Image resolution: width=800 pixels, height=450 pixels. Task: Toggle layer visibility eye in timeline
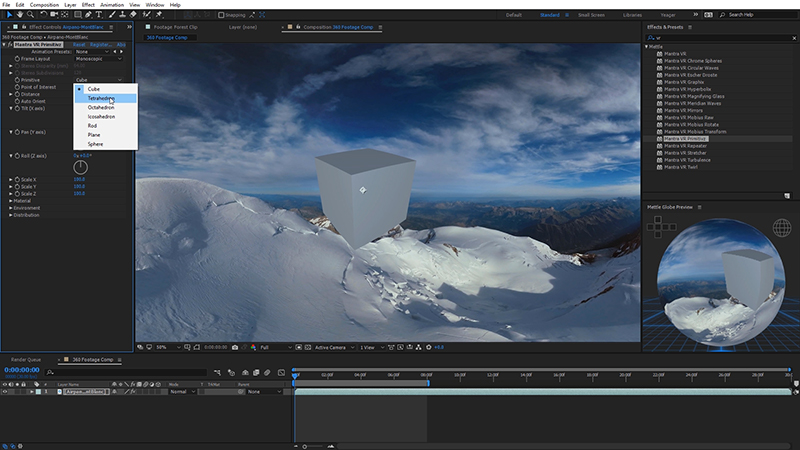tap(5, 392)
